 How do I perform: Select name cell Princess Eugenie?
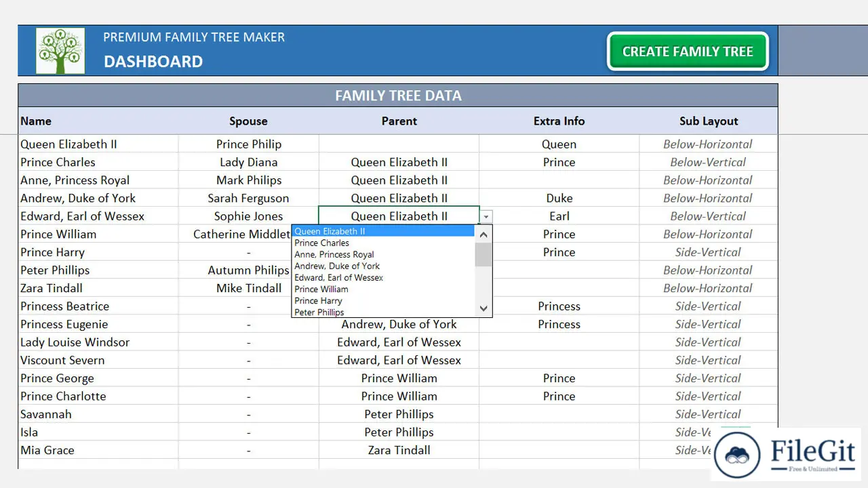(98, 324)
